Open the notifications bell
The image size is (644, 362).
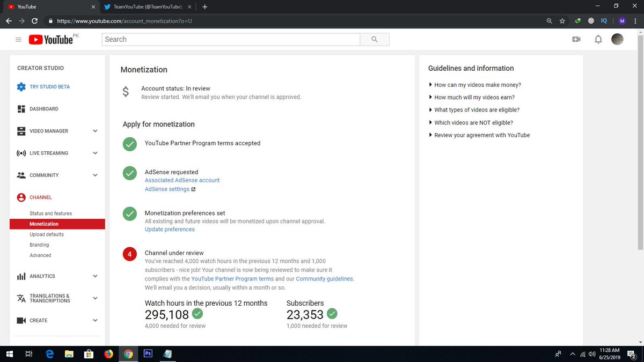click(x=598, y=40)
